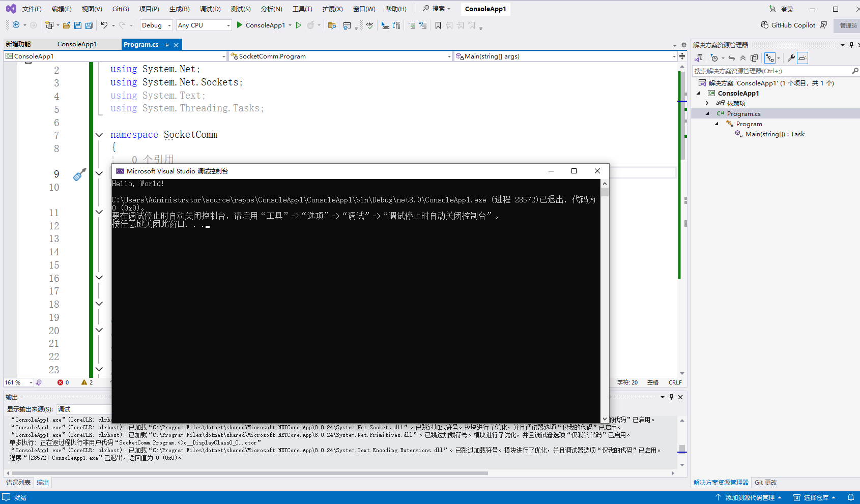The height and width of the screenshot is (504, 860).
Task: Click the New Project toolbar icon
Action: click(49, 25)
